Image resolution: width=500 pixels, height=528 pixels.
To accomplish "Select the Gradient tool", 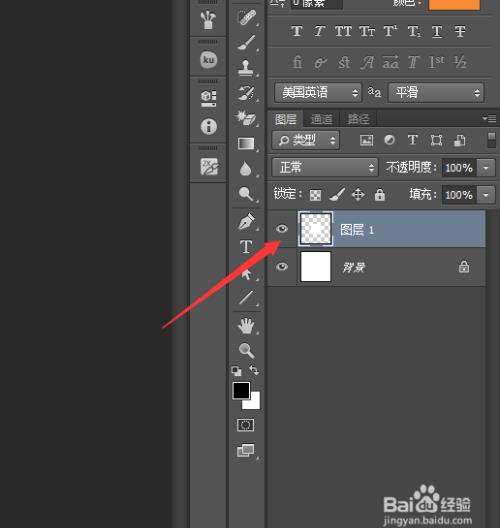I will (246, 144).
